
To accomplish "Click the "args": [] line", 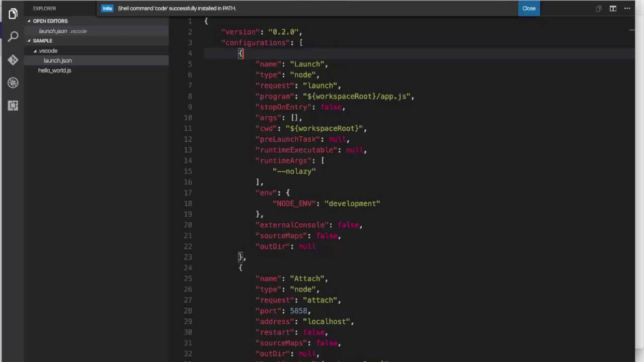I will point(279,118).
